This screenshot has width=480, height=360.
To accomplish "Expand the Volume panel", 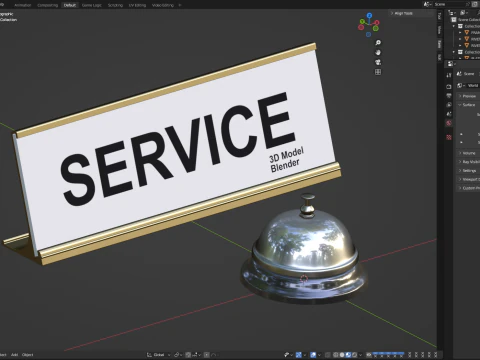I will (468, 153).
